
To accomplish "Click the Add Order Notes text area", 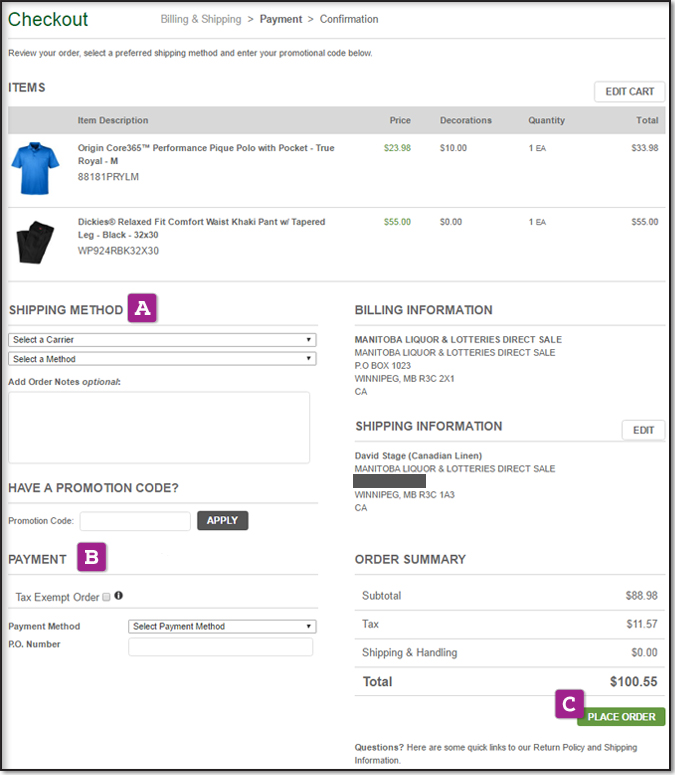I will [x=159, y=427].
